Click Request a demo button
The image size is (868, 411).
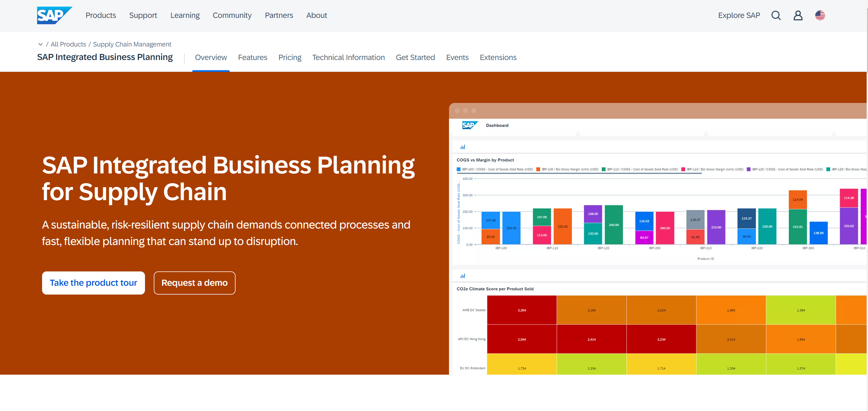coord(195,282)
